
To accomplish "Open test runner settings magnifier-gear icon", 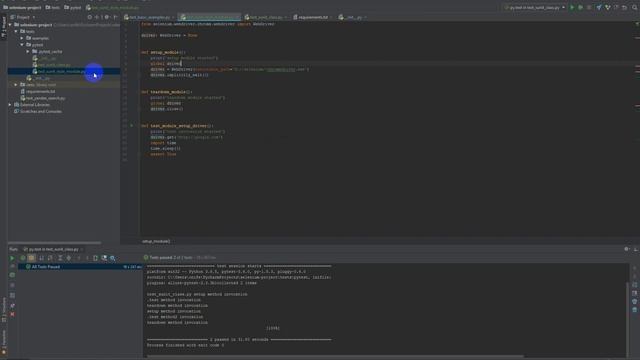I will pos(113,258).
